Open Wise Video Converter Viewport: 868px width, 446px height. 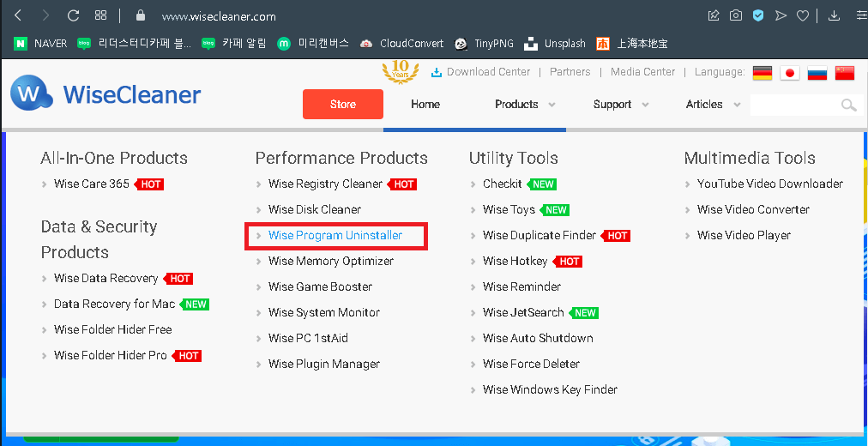tap(753, 210)
